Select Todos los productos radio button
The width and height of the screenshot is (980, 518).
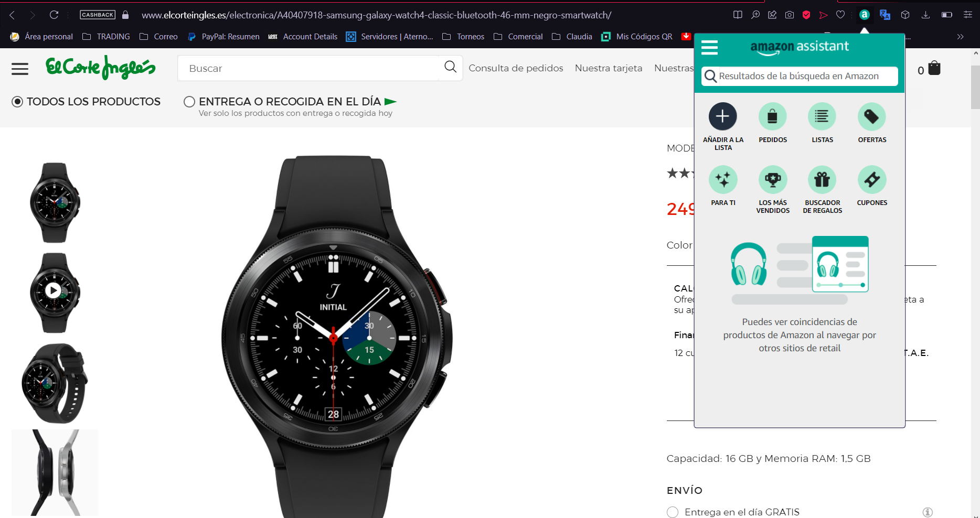17,102
